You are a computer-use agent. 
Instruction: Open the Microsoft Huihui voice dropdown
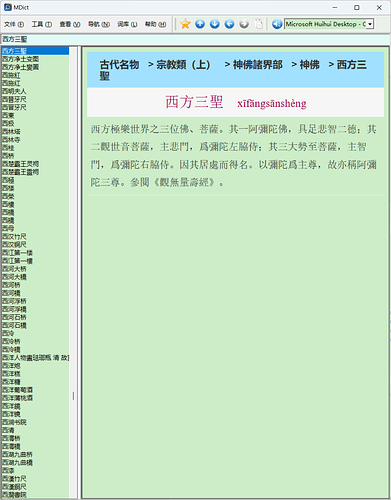coord(370,24)
